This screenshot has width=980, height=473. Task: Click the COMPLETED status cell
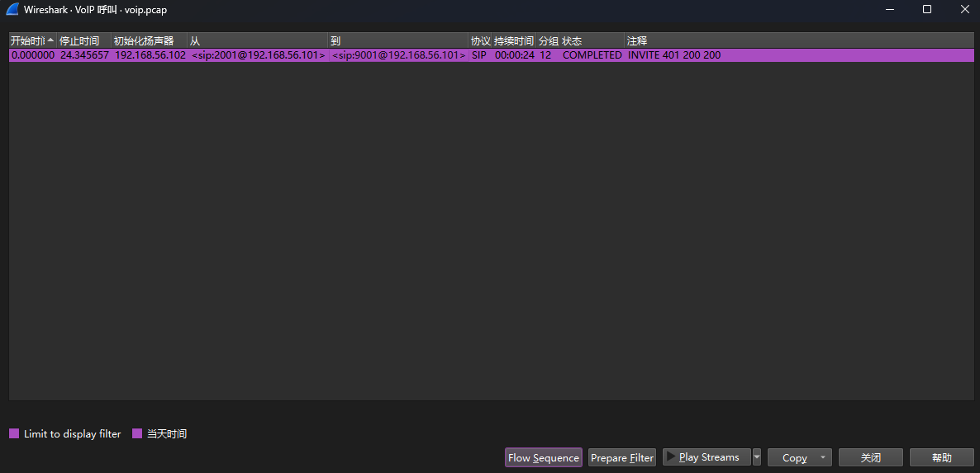592,55
